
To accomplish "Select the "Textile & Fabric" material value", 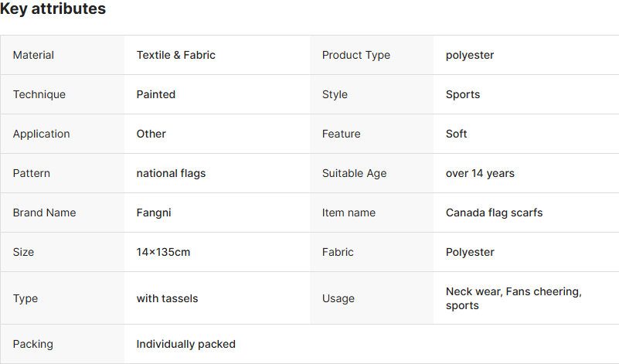I will (176, 55).
